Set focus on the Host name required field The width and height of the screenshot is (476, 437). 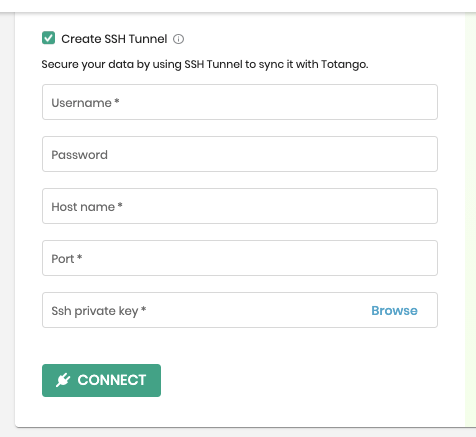[x=240, y=206]
